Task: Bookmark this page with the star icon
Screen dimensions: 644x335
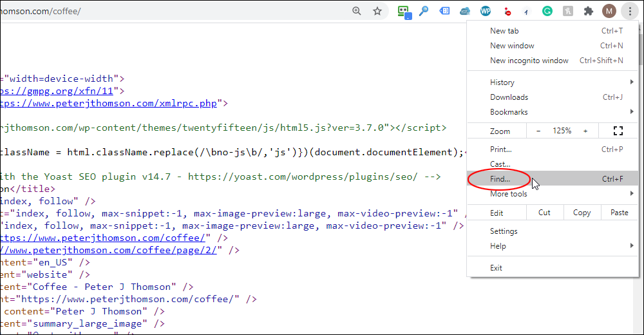Action: pos(377,11)
